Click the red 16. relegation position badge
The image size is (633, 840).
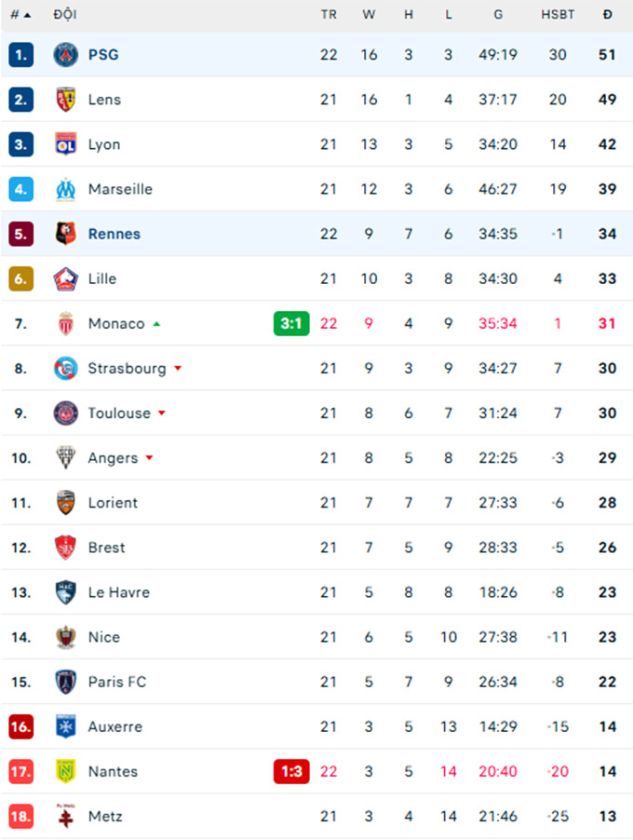21,726
